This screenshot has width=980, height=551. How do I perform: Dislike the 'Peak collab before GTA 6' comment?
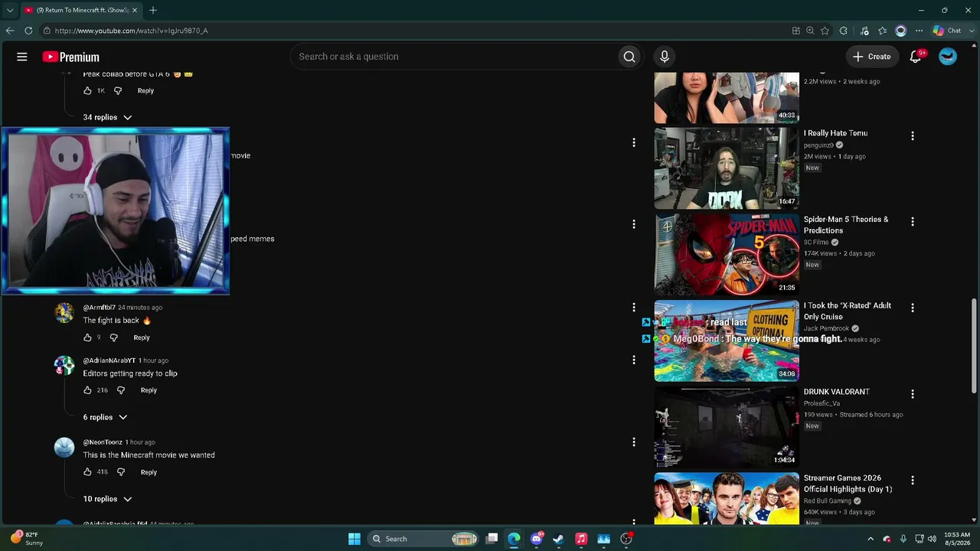pyautogui.click(x=118, y=90)
